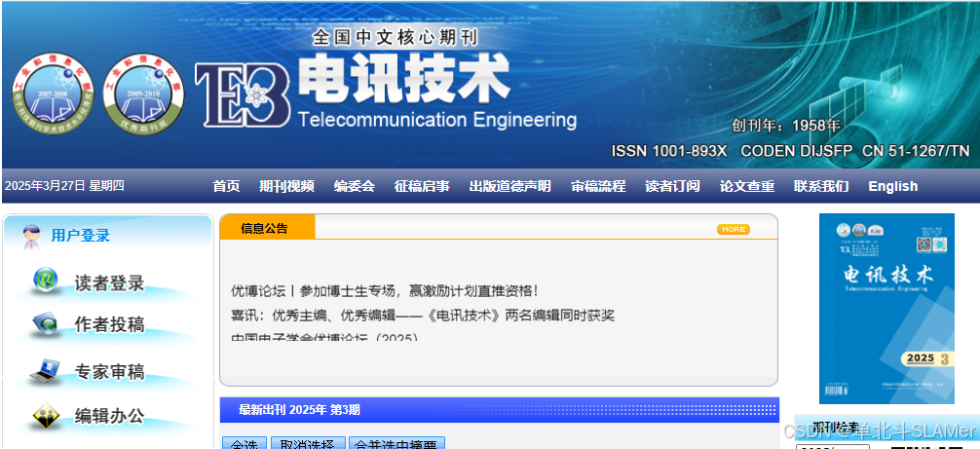Viewport: 980px width, 449px height.
Task: Switch site to English version
Action: click(893, 186)
